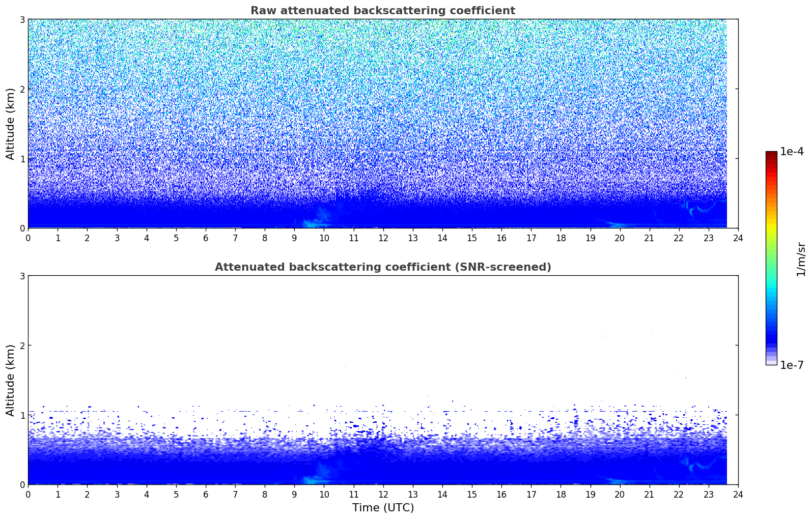Click the 'Attenuated backscattering coefficient (SNR-screened)' title
Viewport: 812px width, 519px height.
tap(382, 267)
